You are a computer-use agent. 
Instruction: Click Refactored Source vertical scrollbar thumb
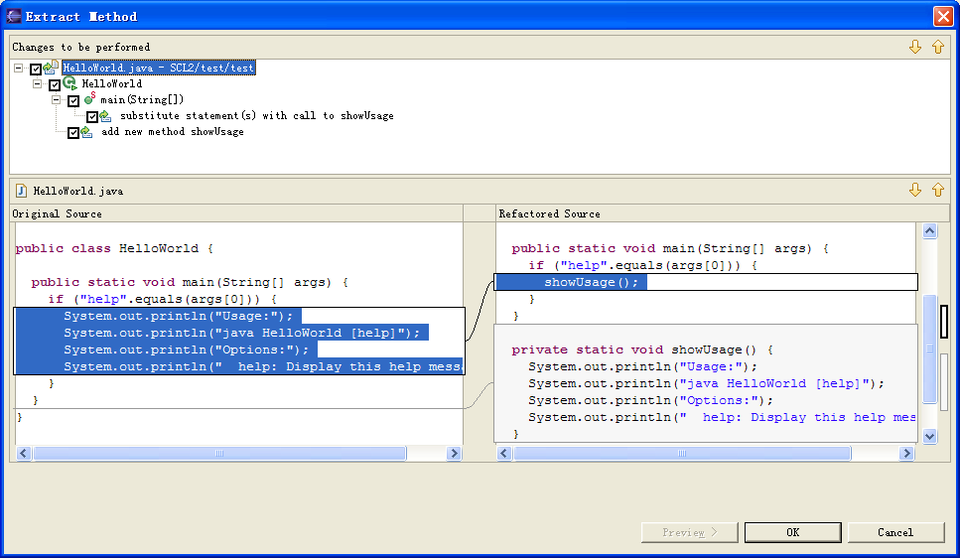pos(929,349)
